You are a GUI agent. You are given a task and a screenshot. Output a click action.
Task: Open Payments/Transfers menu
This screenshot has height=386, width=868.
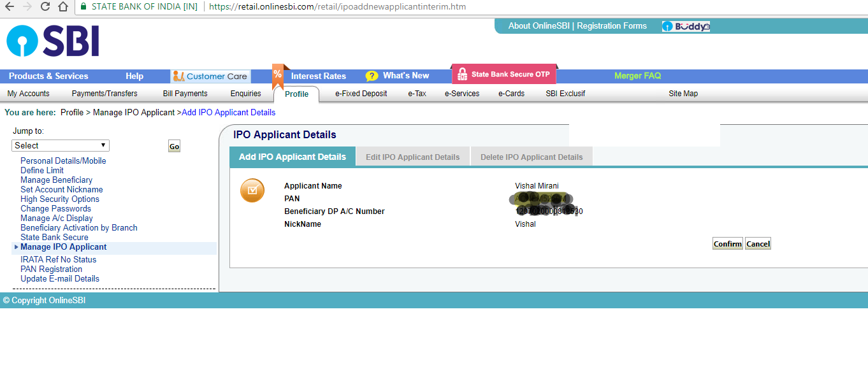click(105, 94)
